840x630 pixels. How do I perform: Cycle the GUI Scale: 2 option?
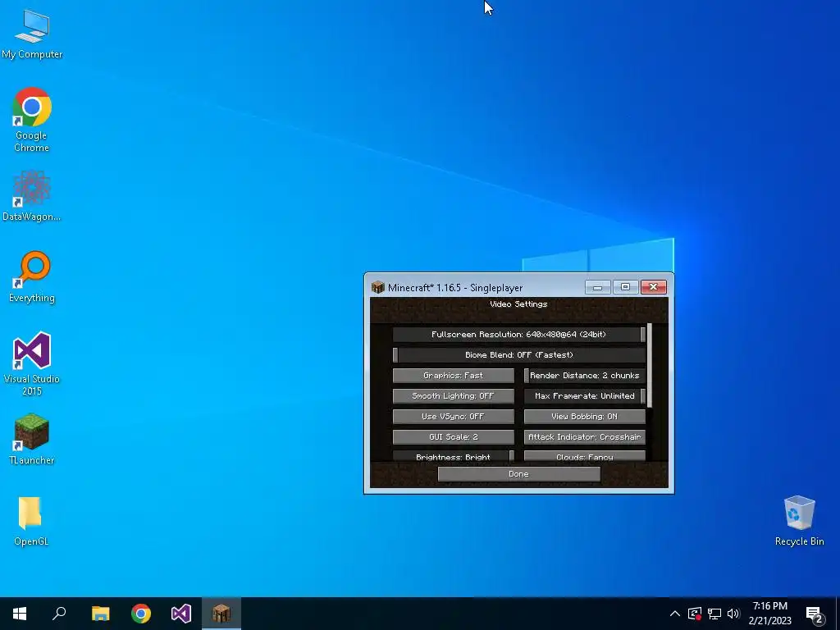[x=453, y=436]
